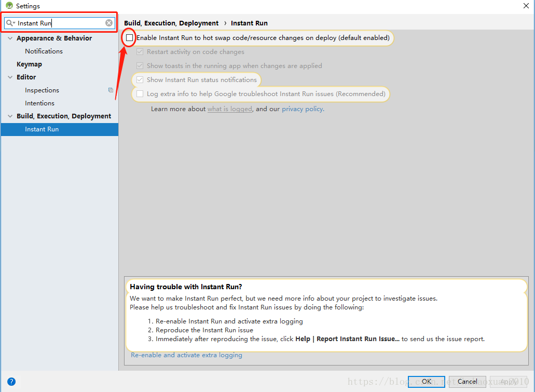This screenshot has height=392, width=535.
Task: Open the 'what is logged' link
Action: tap(230, 109)
